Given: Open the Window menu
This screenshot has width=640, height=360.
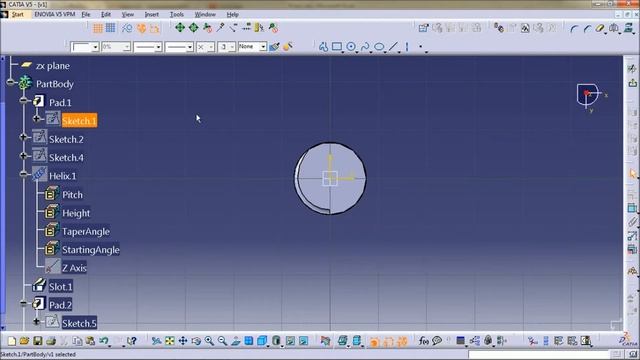Looking at the screenshot, I should click(205, 14).
